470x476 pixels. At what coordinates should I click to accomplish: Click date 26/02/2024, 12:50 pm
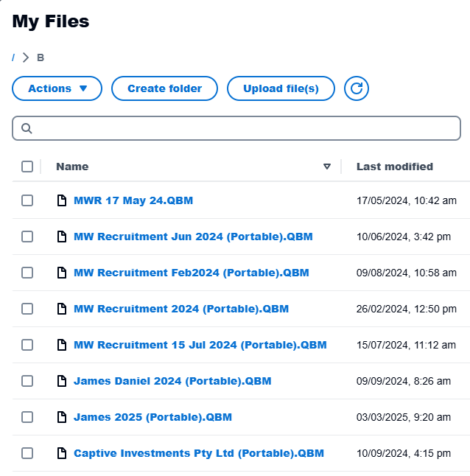click(407, 309)
